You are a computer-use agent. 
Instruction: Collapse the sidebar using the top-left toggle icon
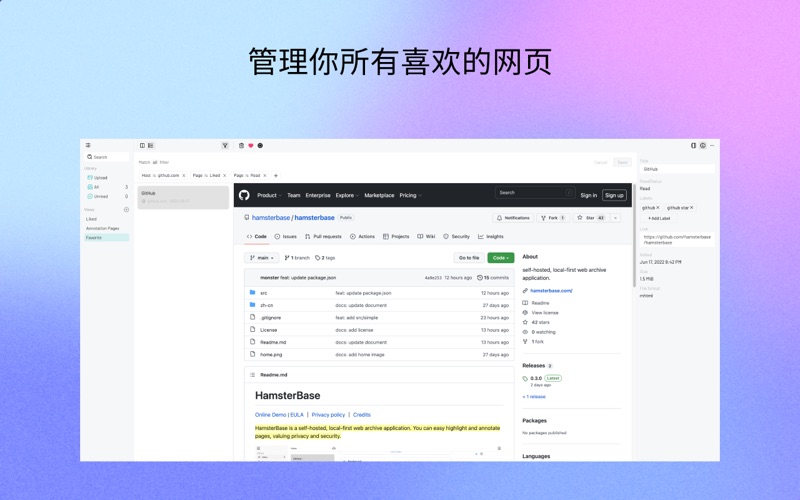pyautogui.click(x=88, y=145)
